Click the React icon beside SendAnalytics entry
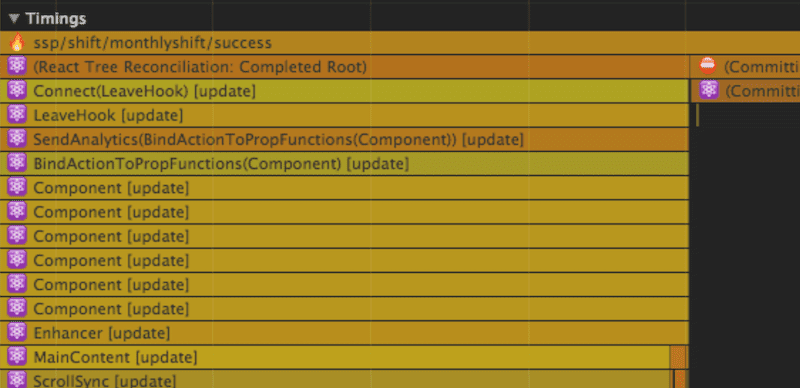Viewport: 800px width, 388px height. click(x=17, y=139)
